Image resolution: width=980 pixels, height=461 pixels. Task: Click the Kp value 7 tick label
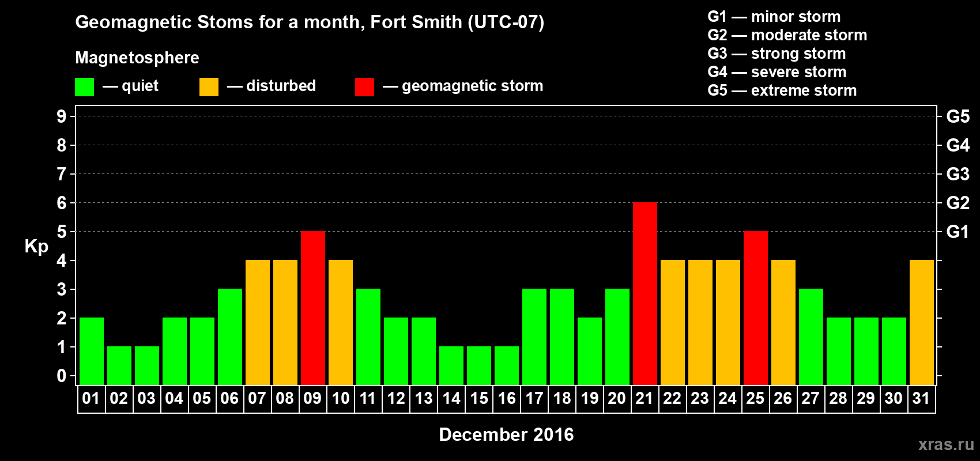(62, 174)
